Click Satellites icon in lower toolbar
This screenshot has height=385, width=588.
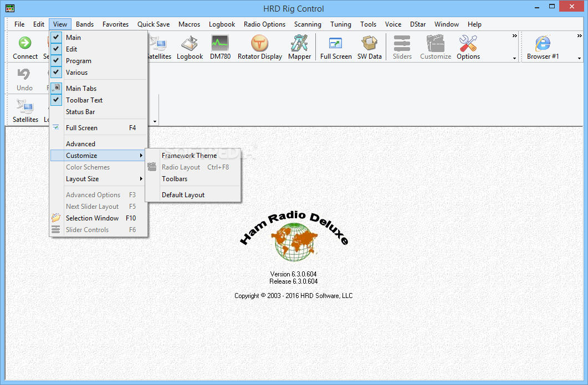tap(25, 106)
